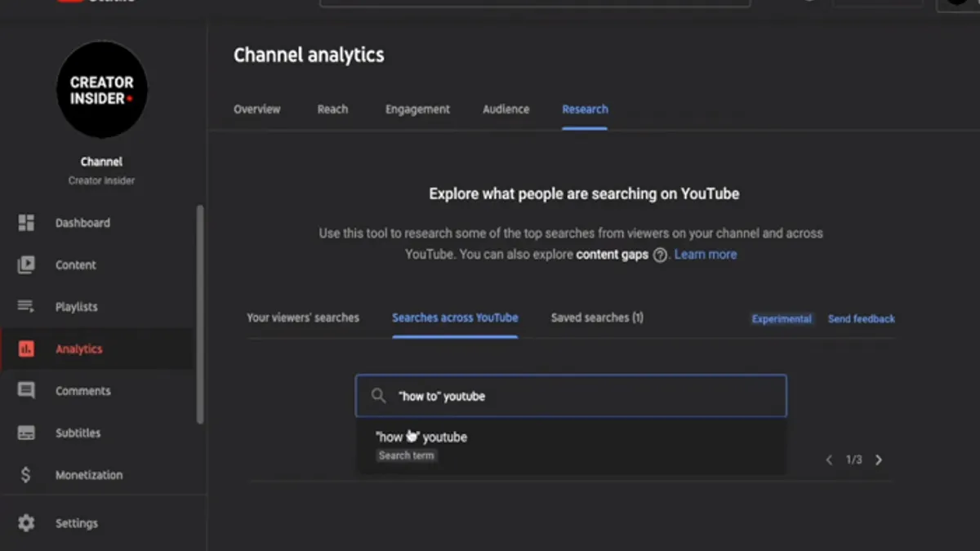The image size is (980, 551).
Task: Select the Subtitles icon in sidebar
Action: point(26,433)
